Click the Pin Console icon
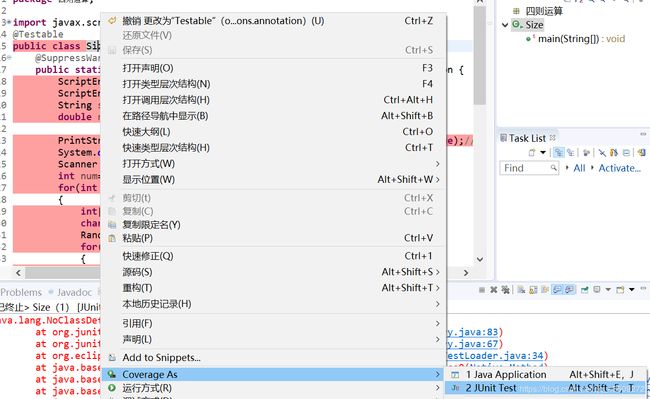Viewport: 650px width, 399px height. [x=585, y=290]
